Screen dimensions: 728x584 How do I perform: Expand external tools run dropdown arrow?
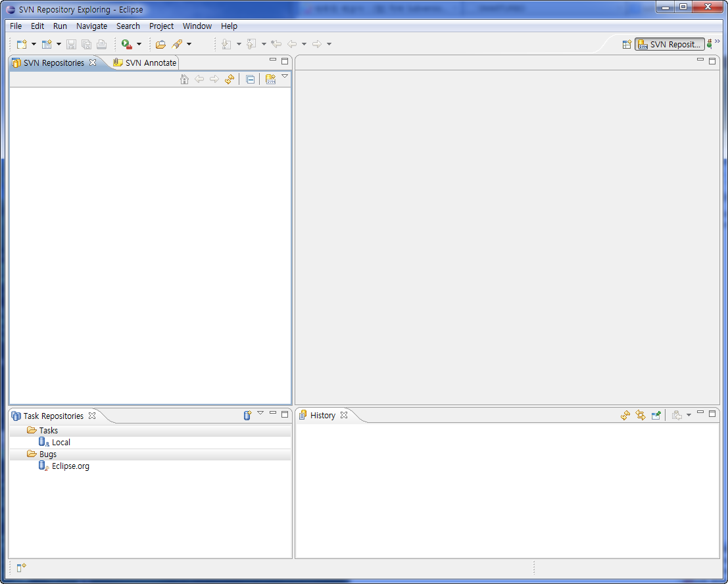139,45
